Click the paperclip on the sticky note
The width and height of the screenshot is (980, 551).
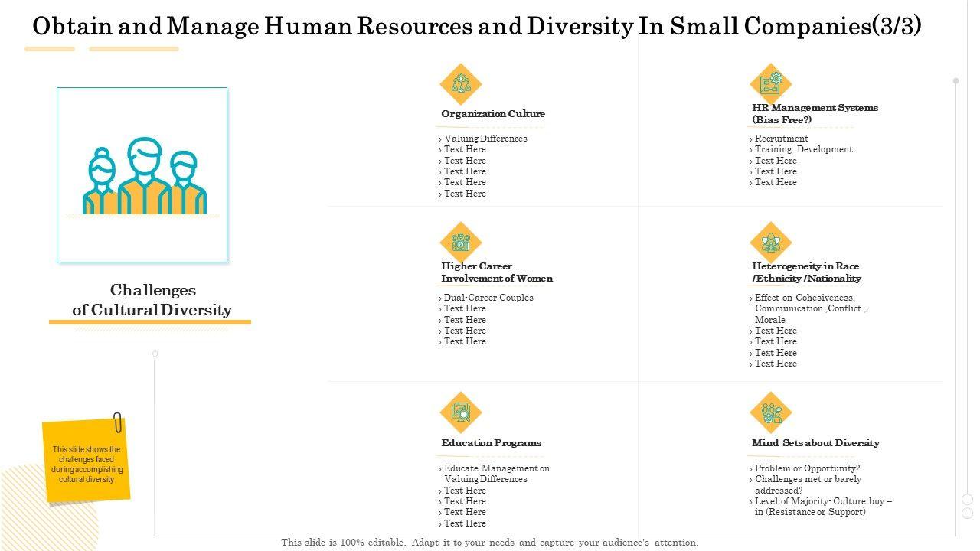118,422
